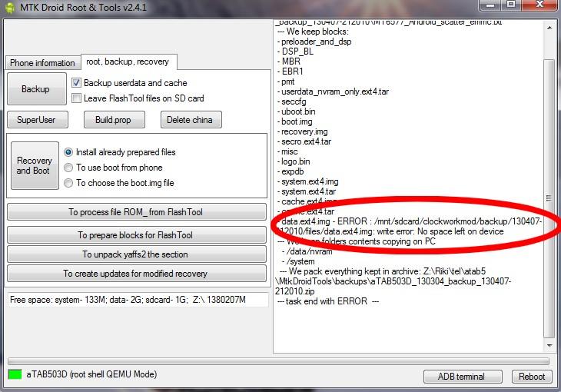Close the MTK Droid Tools window
This screenshot has height=392, width=561.
coord(540,5)
